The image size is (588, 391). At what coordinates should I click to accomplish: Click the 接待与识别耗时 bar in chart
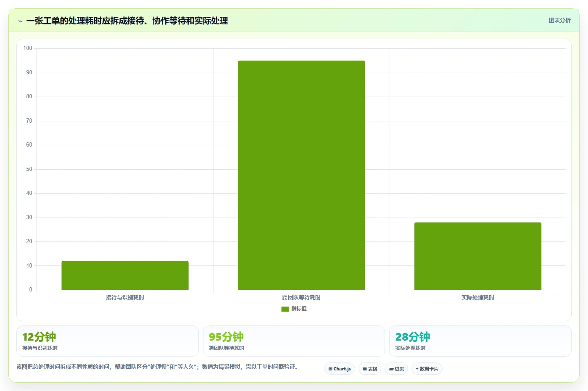(x=125, y=276)
